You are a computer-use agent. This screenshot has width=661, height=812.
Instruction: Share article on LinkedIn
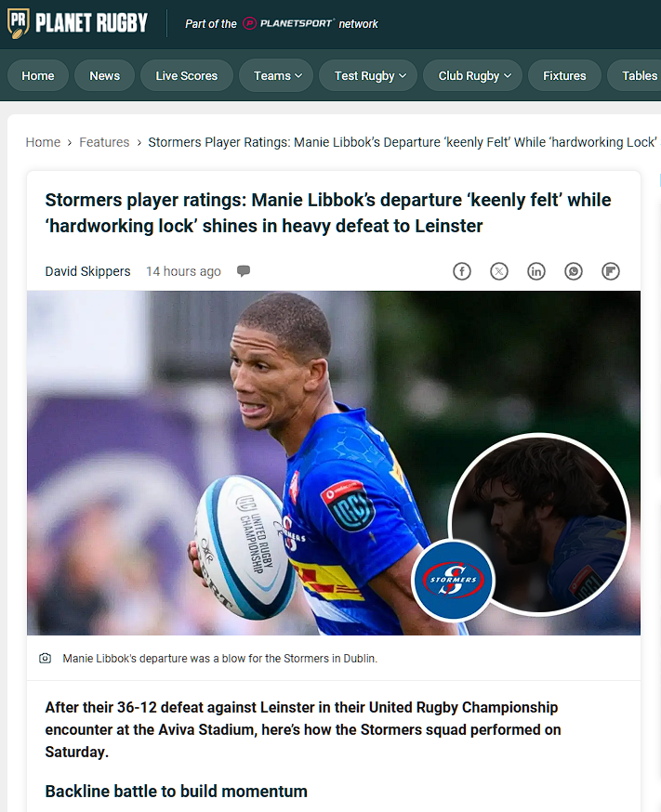pos(536,271)
